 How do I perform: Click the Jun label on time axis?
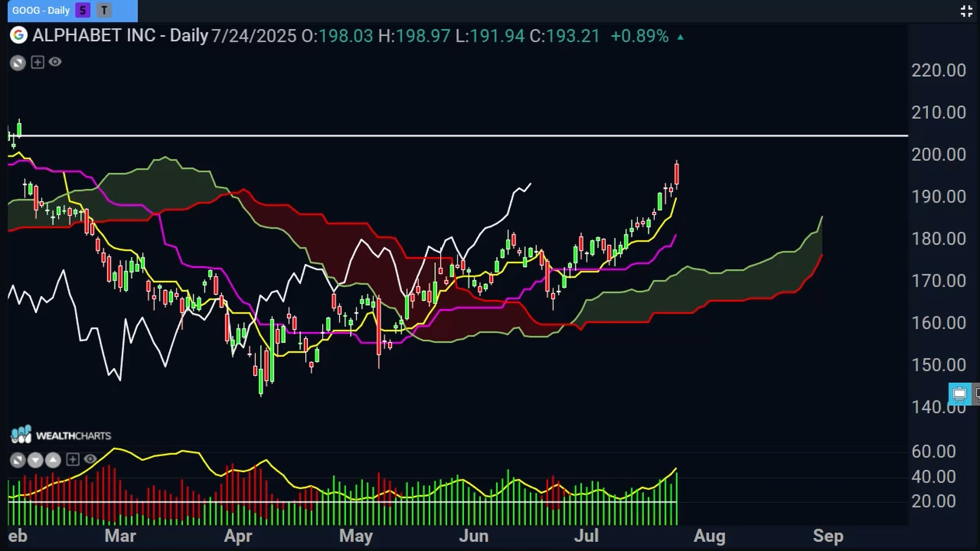474,536
